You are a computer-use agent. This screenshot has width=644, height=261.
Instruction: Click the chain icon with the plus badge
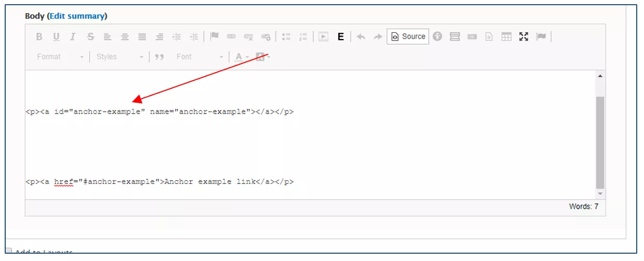(x=266, y=36)
